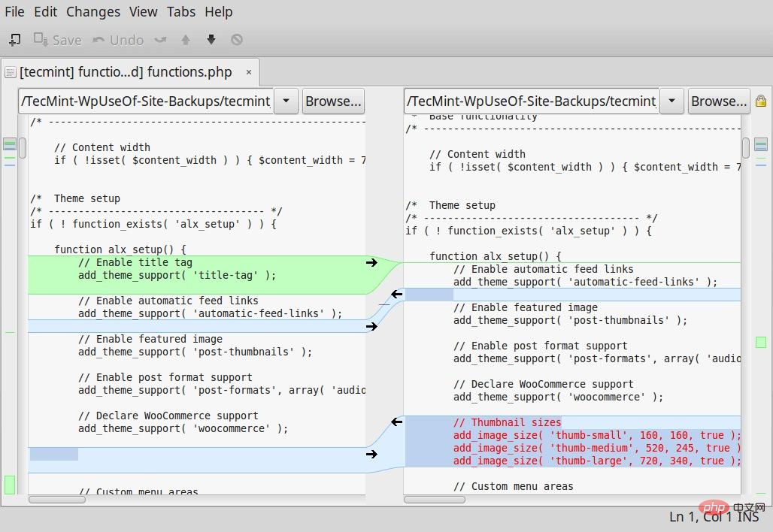Open the Changes menu
This screenshot has height=532, width=773.
click(x=92, y=12)
